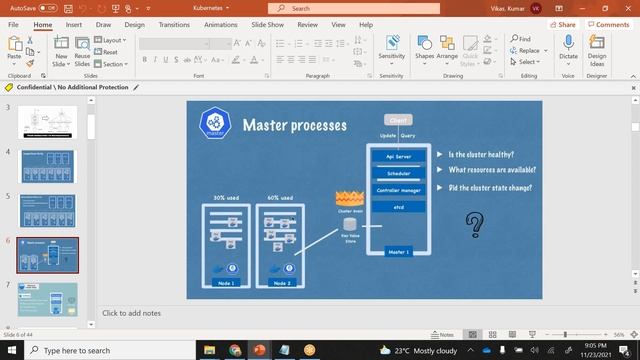Switch to the Insert tab

coord(73,24)
